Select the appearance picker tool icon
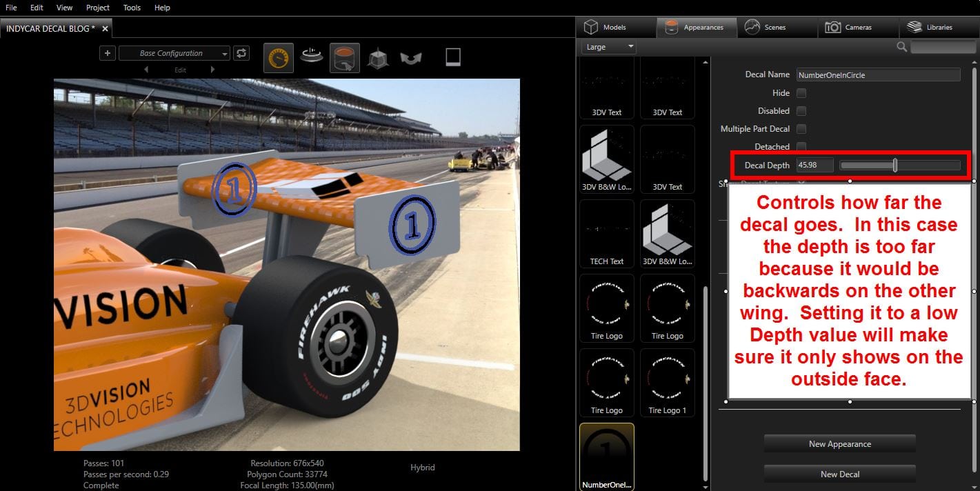Screen dimensions: 980x491 point(344,58)
